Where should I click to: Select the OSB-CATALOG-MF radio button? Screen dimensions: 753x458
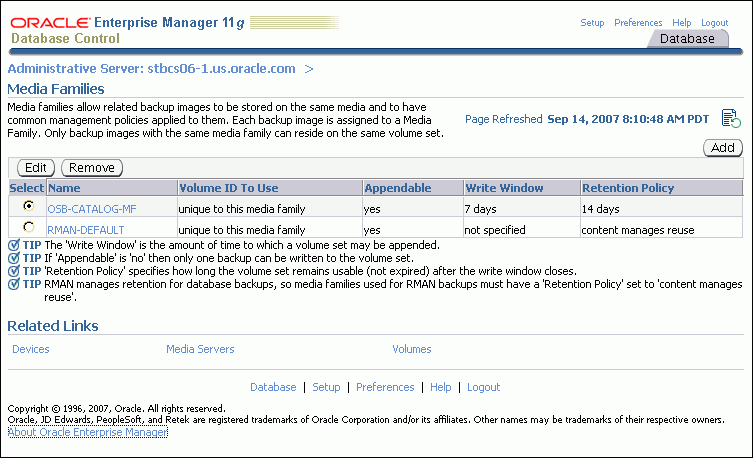click(x=28, y=205)
